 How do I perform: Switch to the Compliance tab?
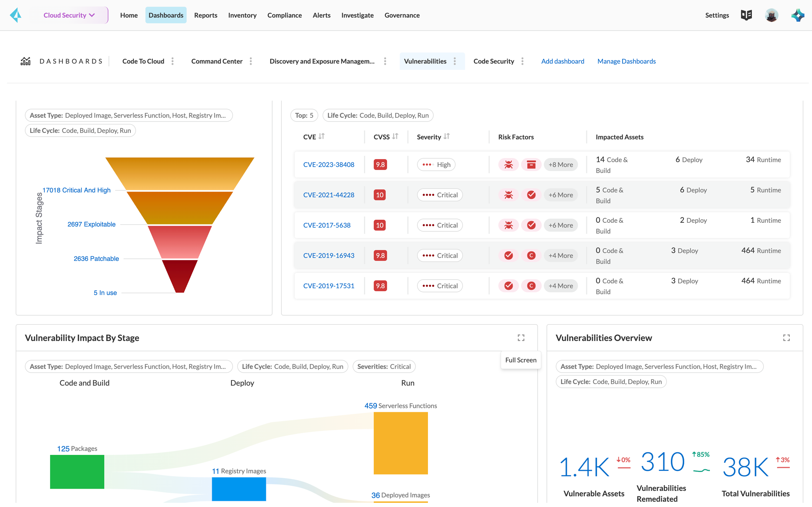click(284, 15)
